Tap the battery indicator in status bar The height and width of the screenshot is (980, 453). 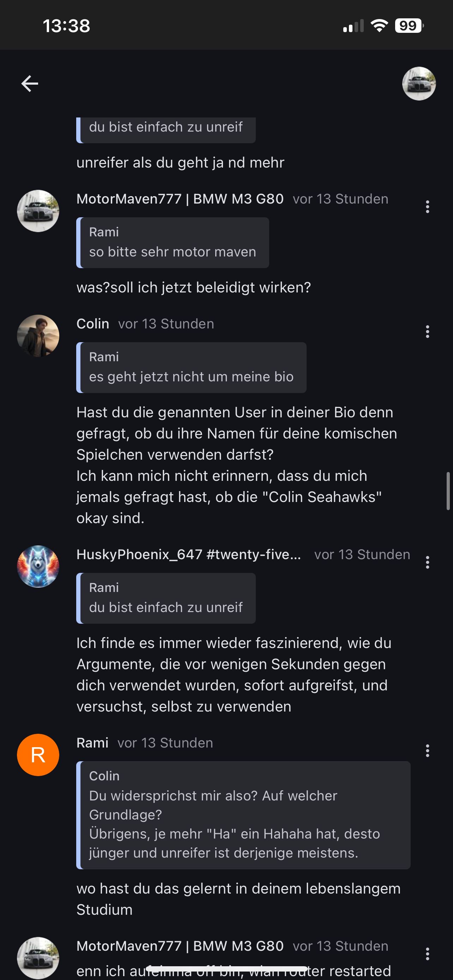click(409, 26)
